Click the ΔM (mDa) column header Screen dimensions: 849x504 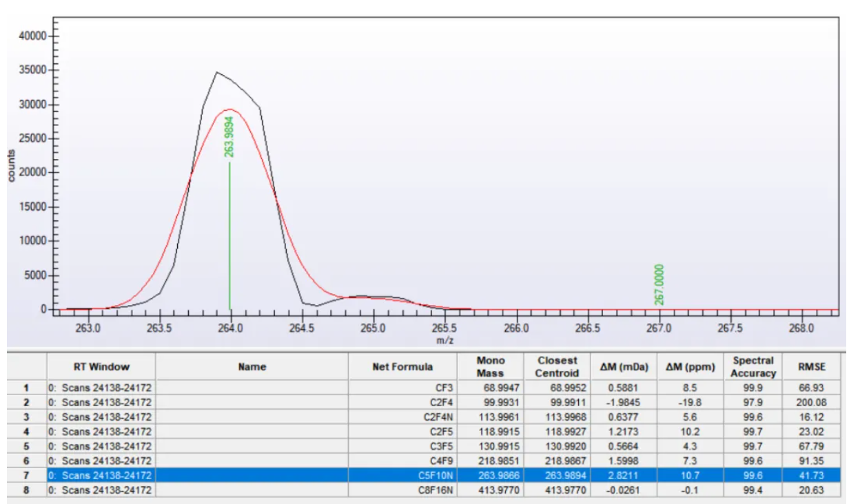point(624,367)
